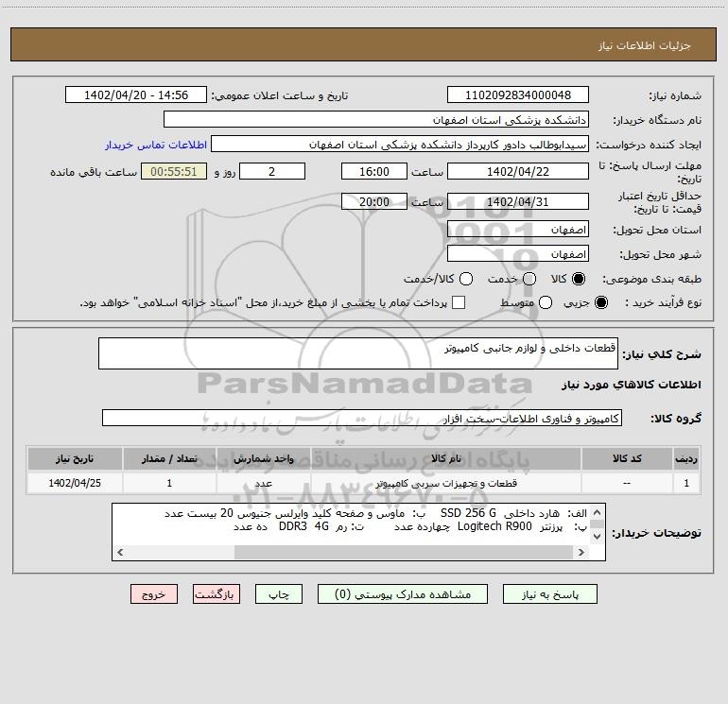Click the right arrow of horizontal scrollbar
This screenshot has height=704, width=728.
(581, 552)
